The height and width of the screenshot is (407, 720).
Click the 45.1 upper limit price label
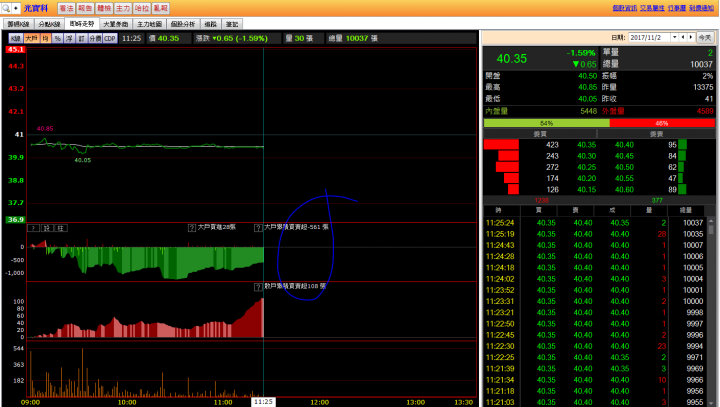[x=15, y=50]
